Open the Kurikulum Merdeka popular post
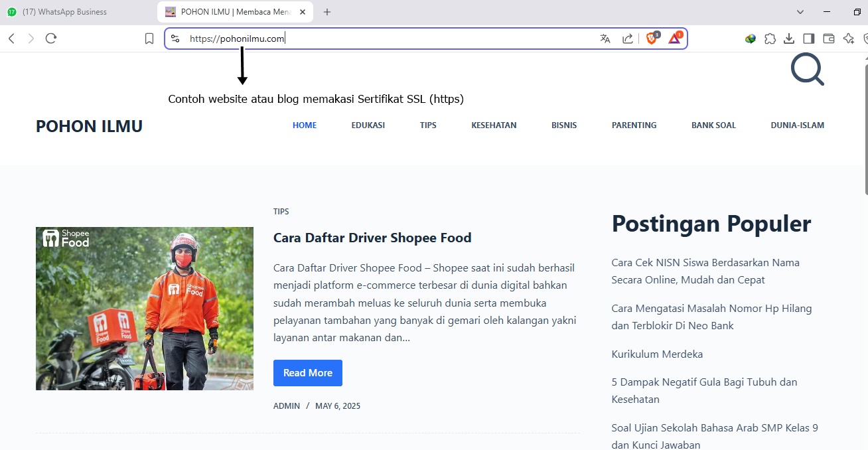Viewport: 868px width, 450px height. click(657, 354)
